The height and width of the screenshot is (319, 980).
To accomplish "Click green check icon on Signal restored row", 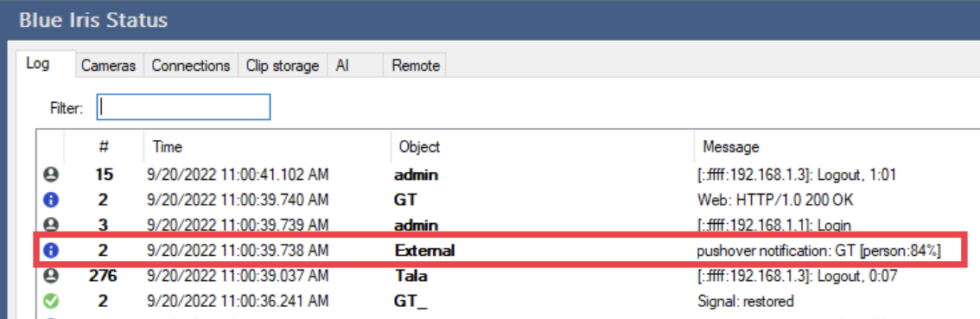I will (51, 302).
